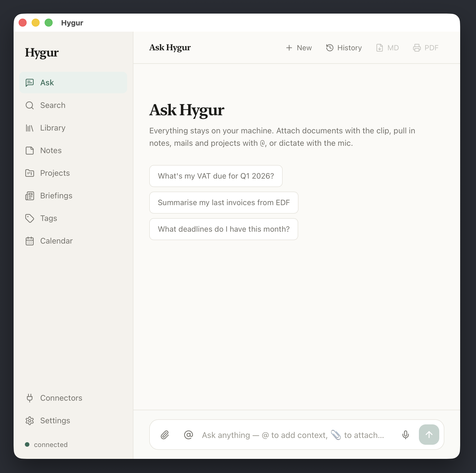The height and width of the screenshot is (473, 476).
Task: Click the "Ask Hygur" header title
Action: [x=170, y=47]
